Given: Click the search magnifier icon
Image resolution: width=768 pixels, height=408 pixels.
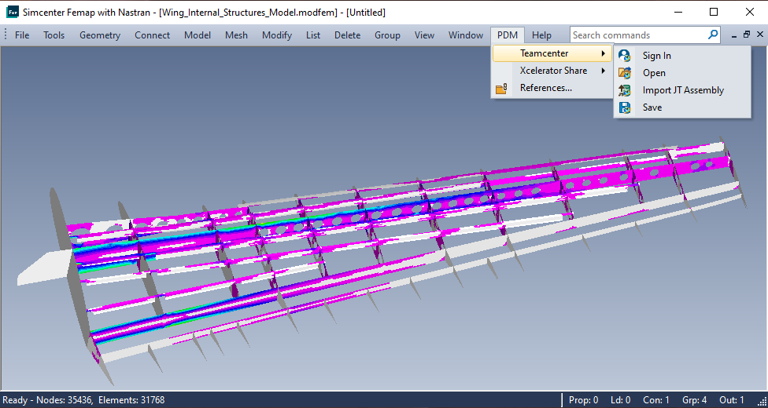Looking at the screenshot, I should click(x=713, y=34).
